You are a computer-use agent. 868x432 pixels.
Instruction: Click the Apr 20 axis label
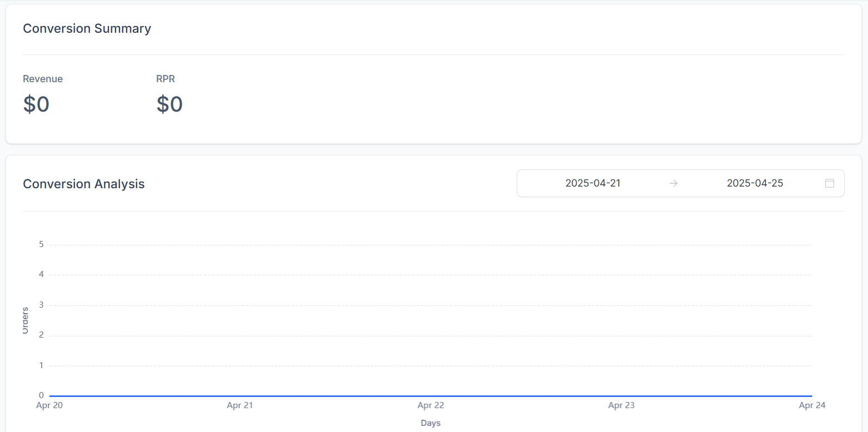49,405
